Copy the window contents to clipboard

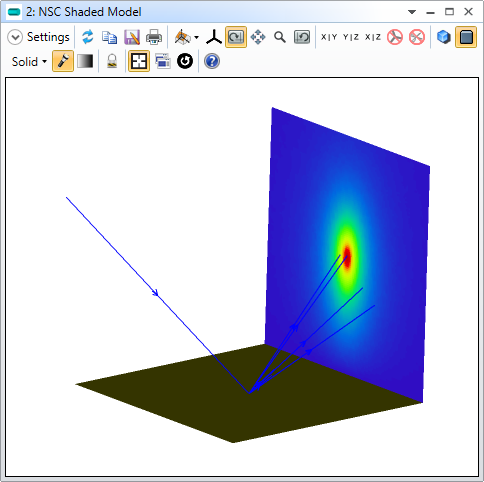(109, 37)
